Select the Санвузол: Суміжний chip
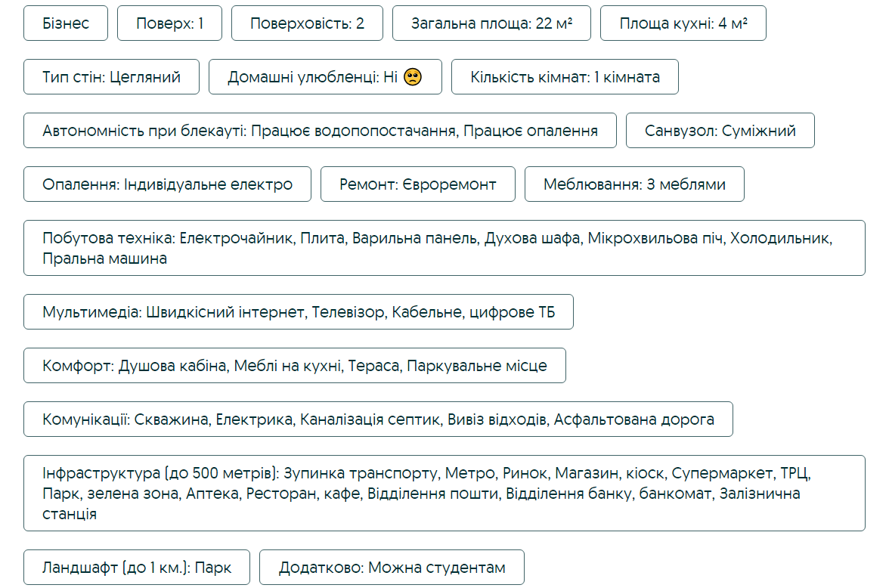Viewport: 889px width, 588px height. pyautogui.click(x=720, y=131)
